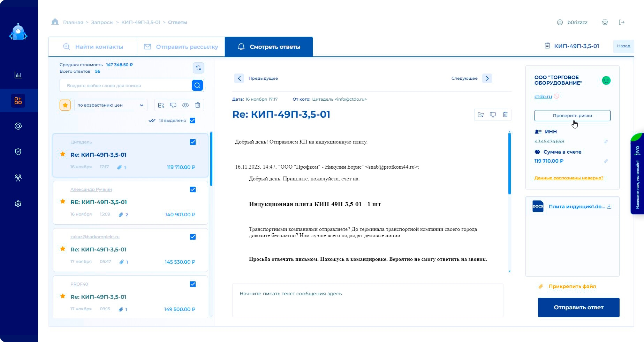Click thumbs-down icon in message header
644x342 pixels.
coord(493,115)
